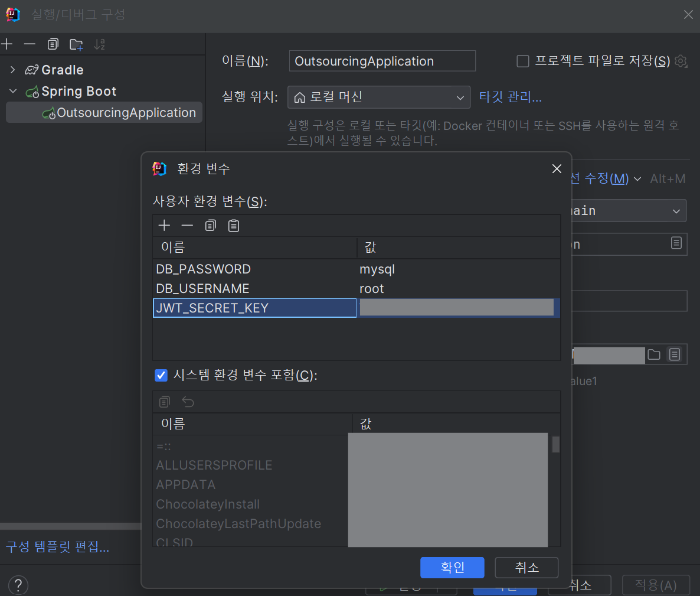Paste environment variables from clipboard
This screenshot has width=700, height=596.
coord(234,225)
